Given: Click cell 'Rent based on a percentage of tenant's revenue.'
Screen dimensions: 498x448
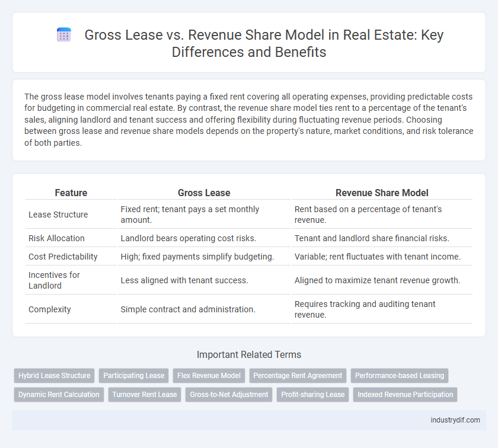Looking at the screenshot, I should click(382, 215).
